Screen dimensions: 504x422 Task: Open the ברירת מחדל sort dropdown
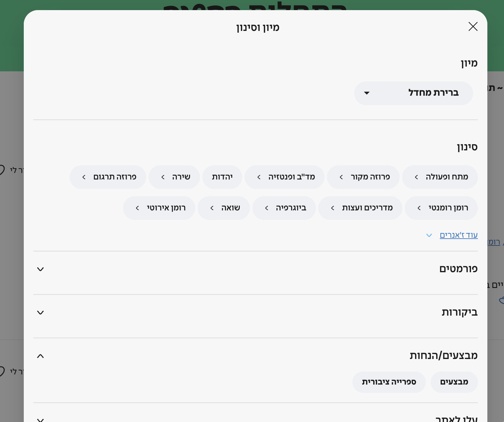413,93
